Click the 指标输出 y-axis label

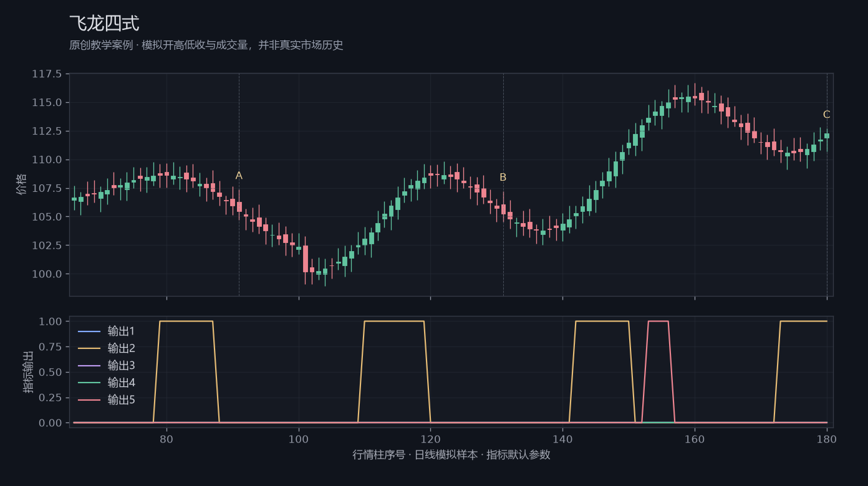[28, 371]
